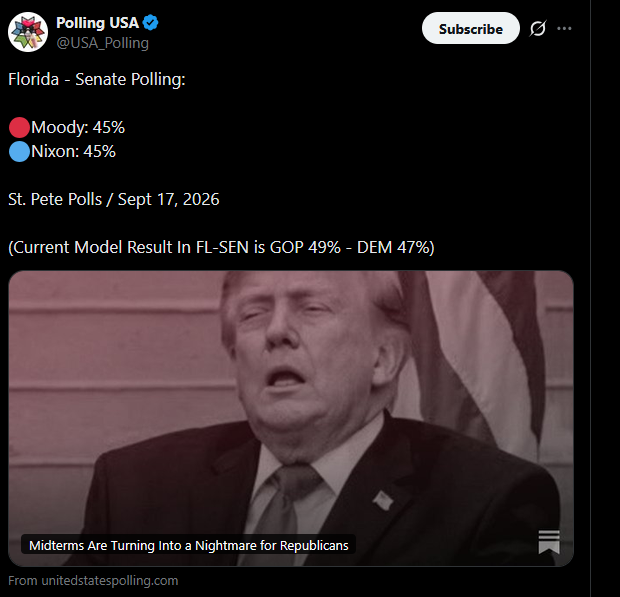Image resolution: width=620 pixels, height=597 pixels.
Task: Open the Midterms Are Turning Into a Nightmare headline
Action: tap(189, 545)
